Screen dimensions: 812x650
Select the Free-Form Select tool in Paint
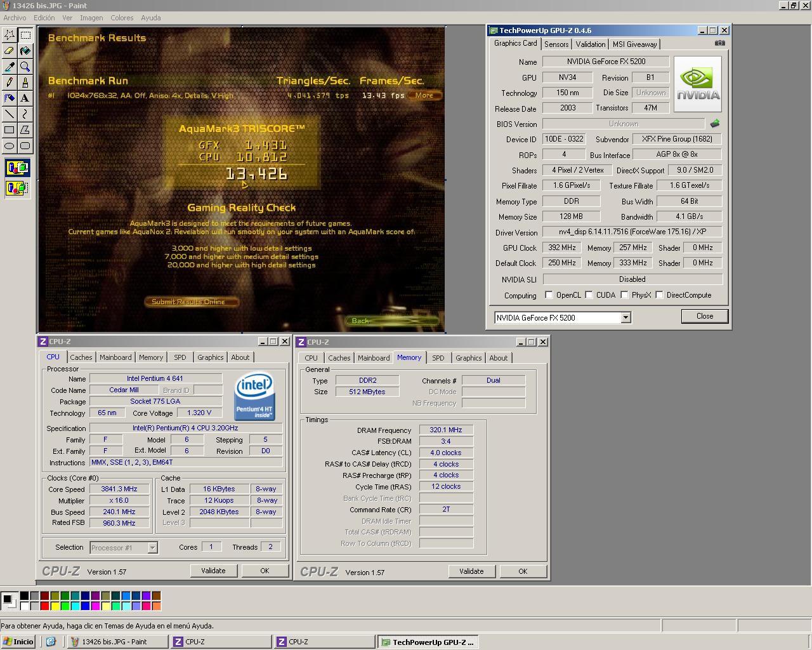(10, 35)
